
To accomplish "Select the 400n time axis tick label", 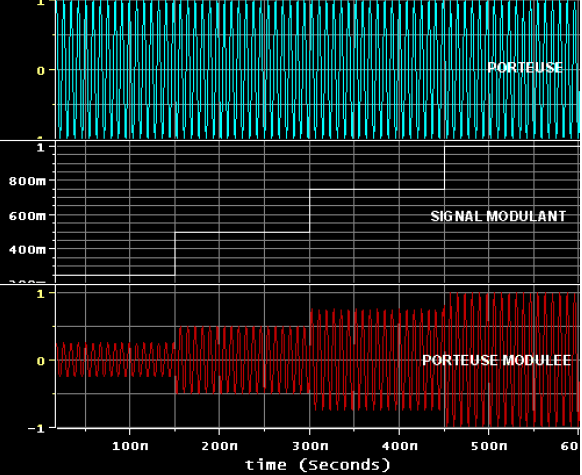I will pos(400,446).
